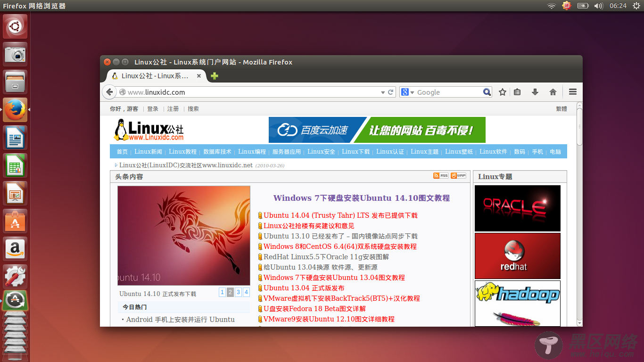Click the page vertical scrollbar handle
The height and width of the screenshot is (362, 644).
[x=580, y=127]
